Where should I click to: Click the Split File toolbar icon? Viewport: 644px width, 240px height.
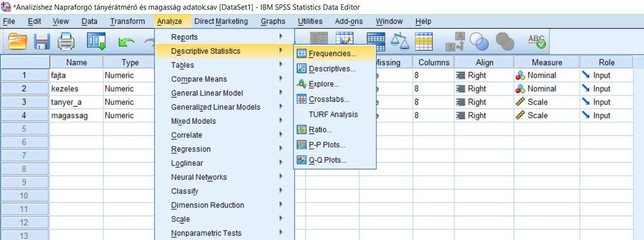(x=376, y=42)
